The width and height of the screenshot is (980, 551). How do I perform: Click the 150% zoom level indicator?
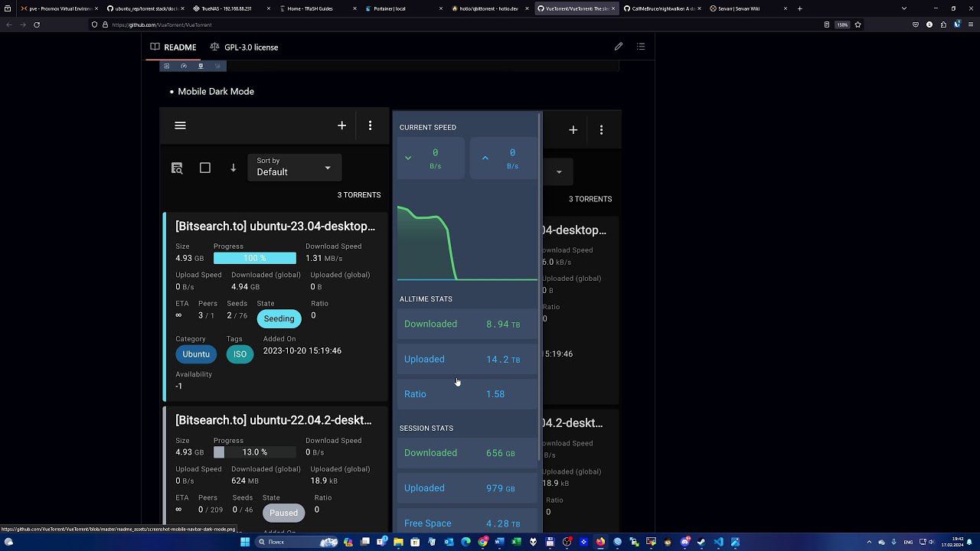pyautogui.click(x=842, y=24)
